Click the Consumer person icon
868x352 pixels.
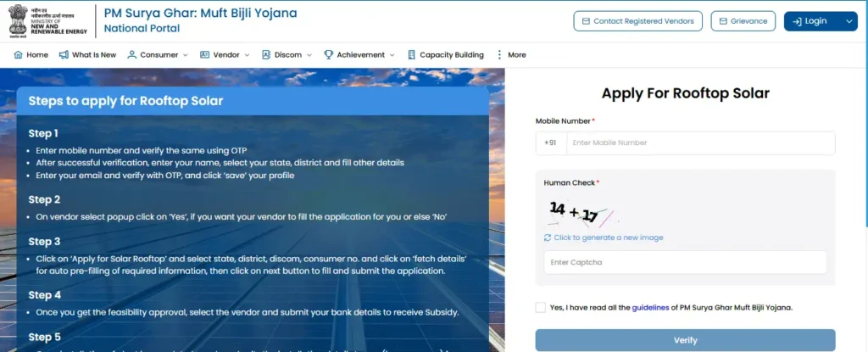pyautogui.click(x=131, y=55)
